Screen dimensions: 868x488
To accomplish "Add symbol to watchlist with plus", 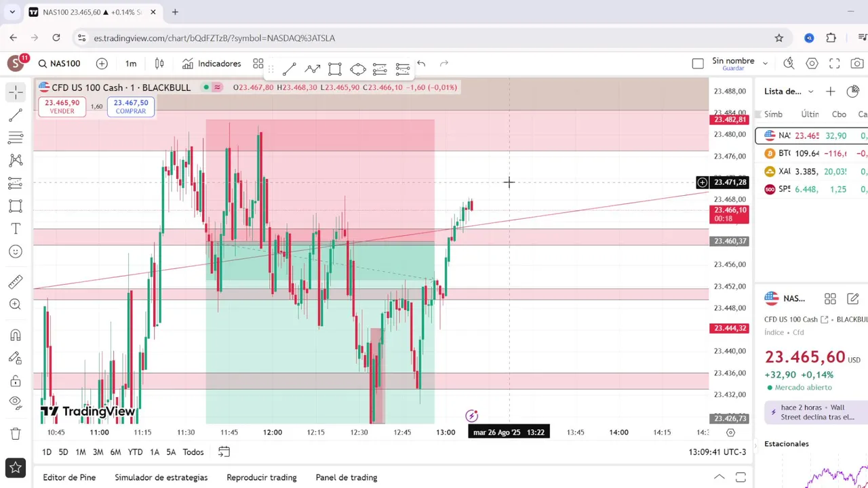I will [830, 91].
